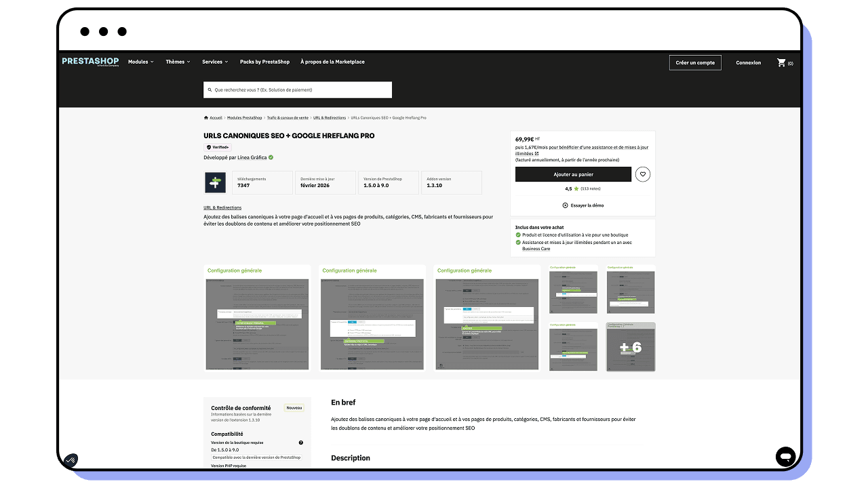Click the module signpost logo icon
Viewport: 868px width, 488px height.
point(216,182)
